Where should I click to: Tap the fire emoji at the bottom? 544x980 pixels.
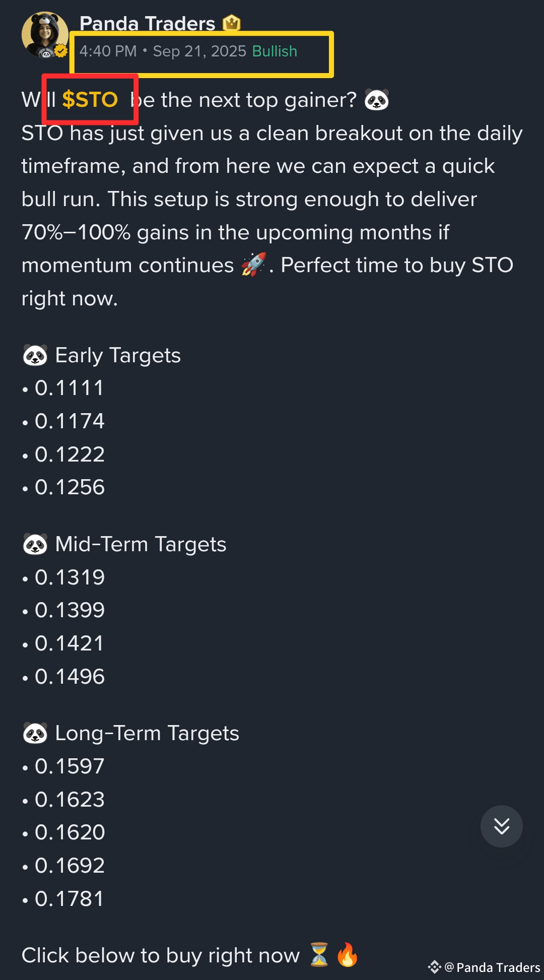coord(348,955)
